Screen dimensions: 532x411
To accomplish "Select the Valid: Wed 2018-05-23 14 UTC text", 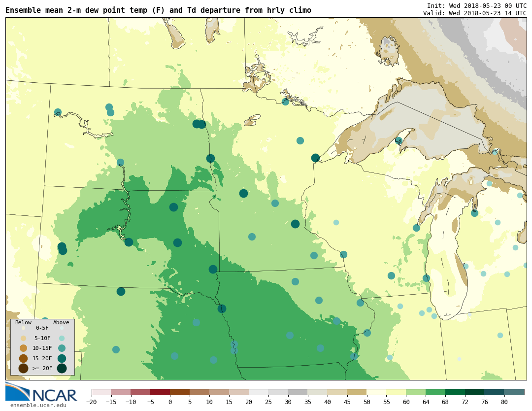I will click(475, 13).
